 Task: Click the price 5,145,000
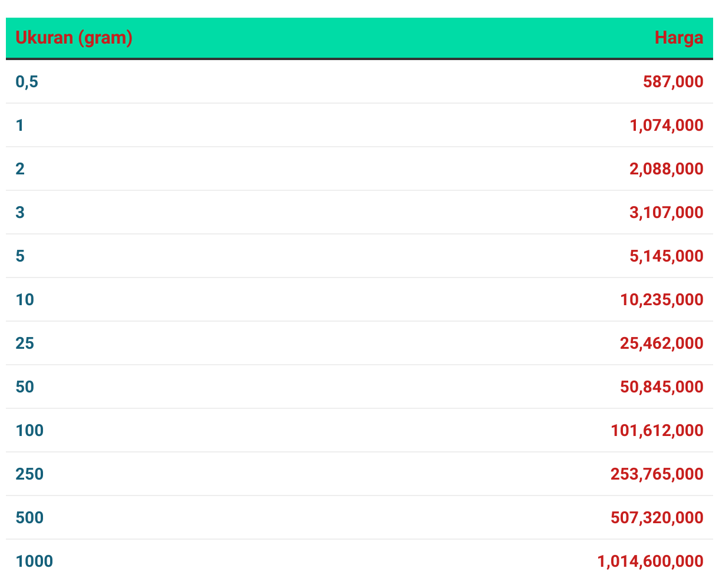667,256
